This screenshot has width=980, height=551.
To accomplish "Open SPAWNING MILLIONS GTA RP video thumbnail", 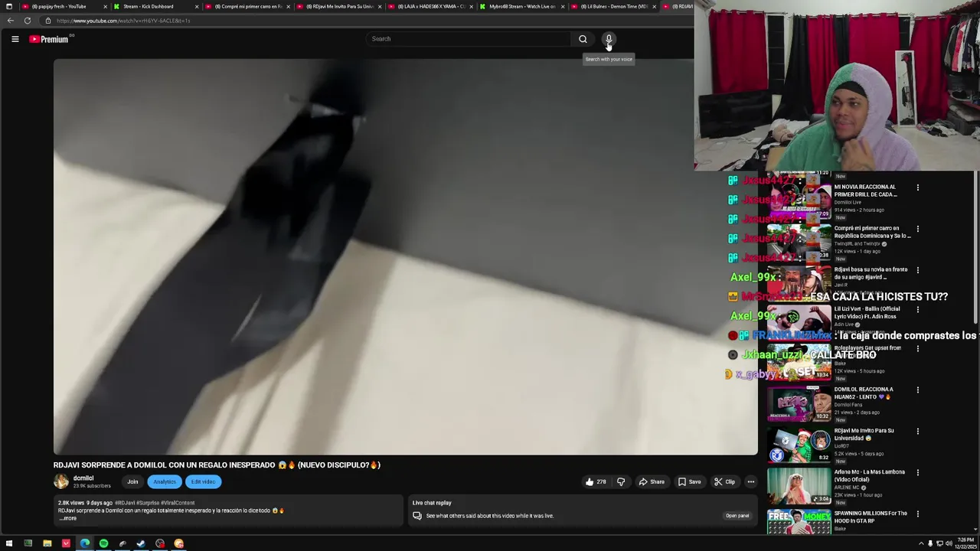I will (799, 522).
